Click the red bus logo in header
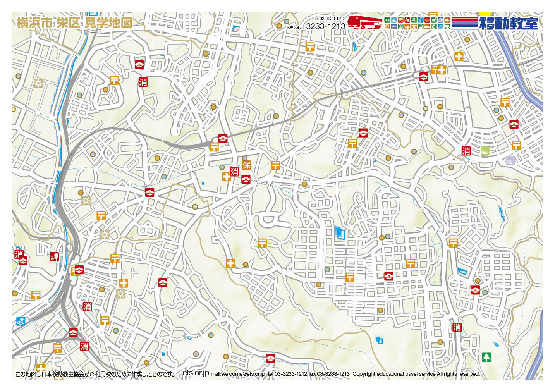 coord(364,22)
